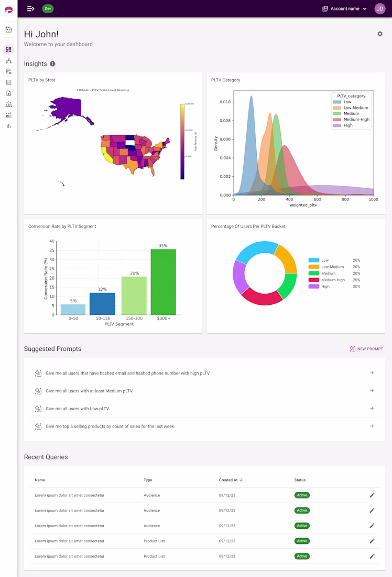This screenshot has height=577, width=392.
Task: Click the Name column header
Action: point(40,480)
